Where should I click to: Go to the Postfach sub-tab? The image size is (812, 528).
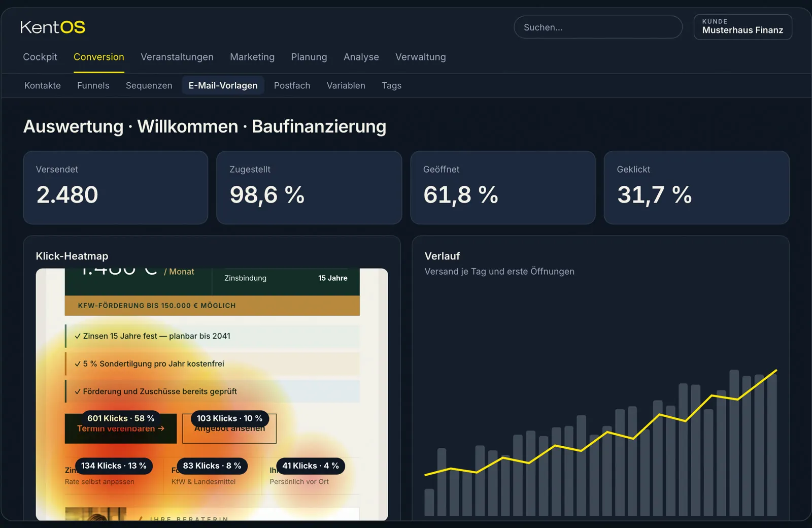(x=292, y=85)
